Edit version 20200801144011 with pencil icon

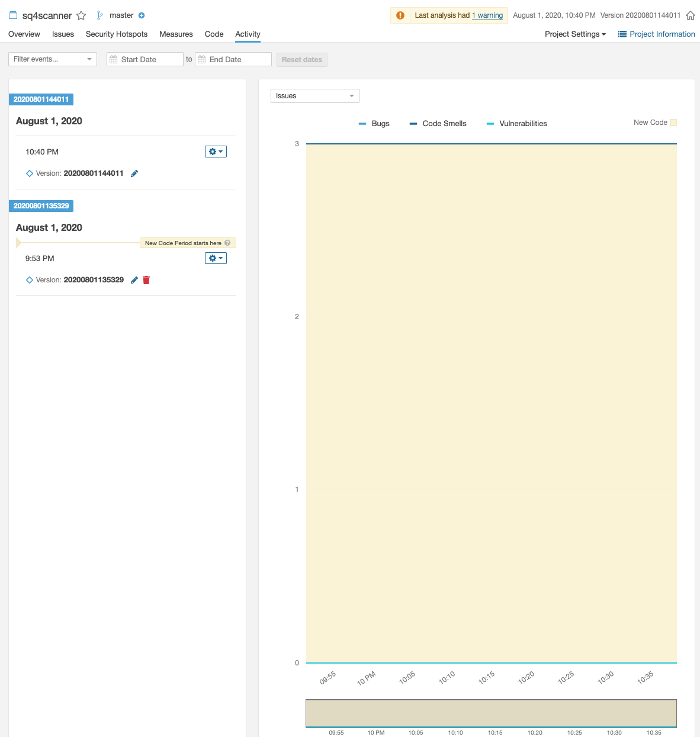134,173
